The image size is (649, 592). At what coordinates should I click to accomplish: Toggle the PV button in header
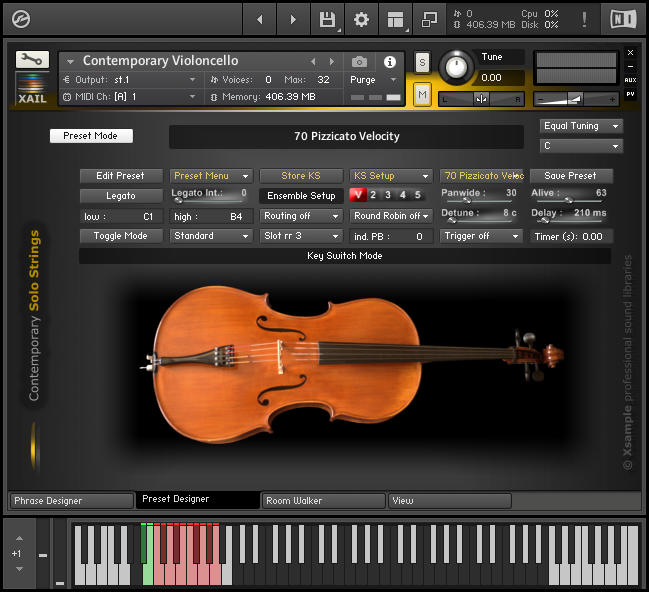[630, 94]
